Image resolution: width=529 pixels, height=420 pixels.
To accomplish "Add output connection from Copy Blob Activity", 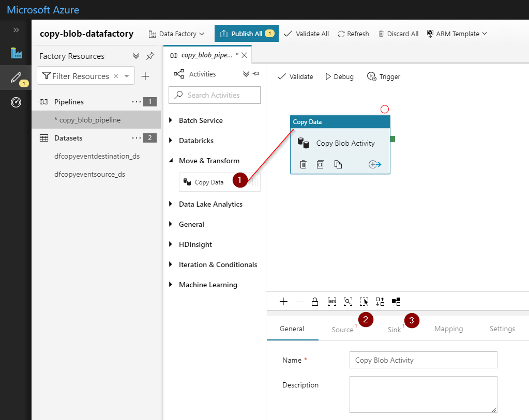I will click(x=375, y=164).
